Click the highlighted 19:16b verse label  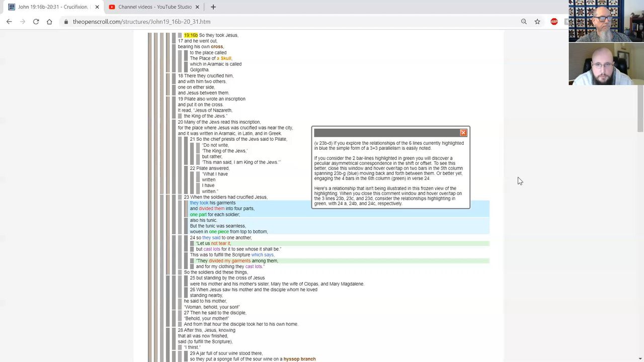click(191, 35)
